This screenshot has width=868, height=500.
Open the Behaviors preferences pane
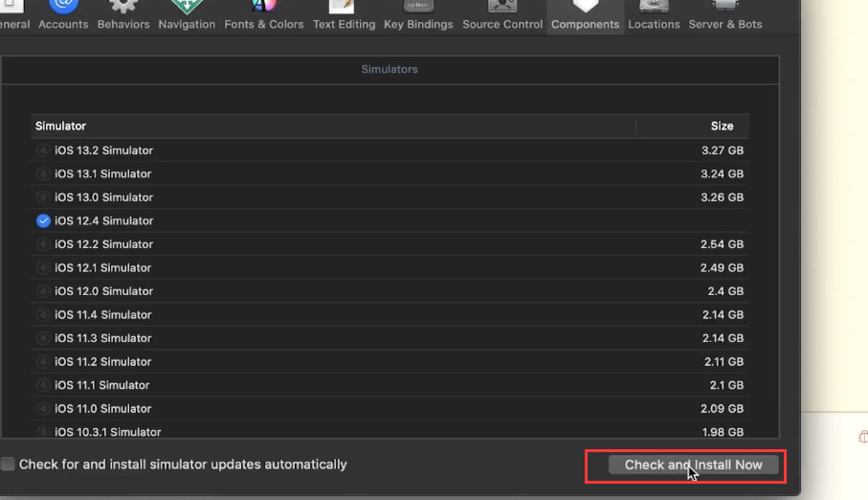[x=123, y=15]
